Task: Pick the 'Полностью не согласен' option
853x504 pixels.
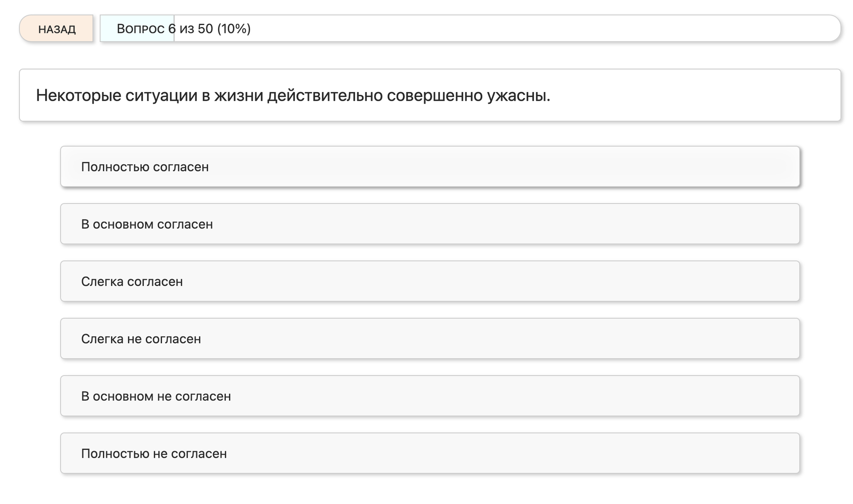Action: coord(429,453)
